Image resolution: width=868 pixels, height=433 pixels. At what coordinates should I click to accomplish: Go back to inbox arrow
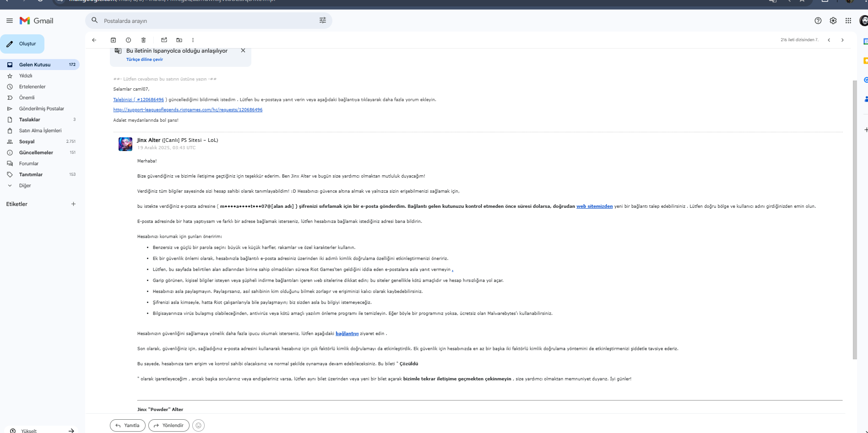[94, 40]
